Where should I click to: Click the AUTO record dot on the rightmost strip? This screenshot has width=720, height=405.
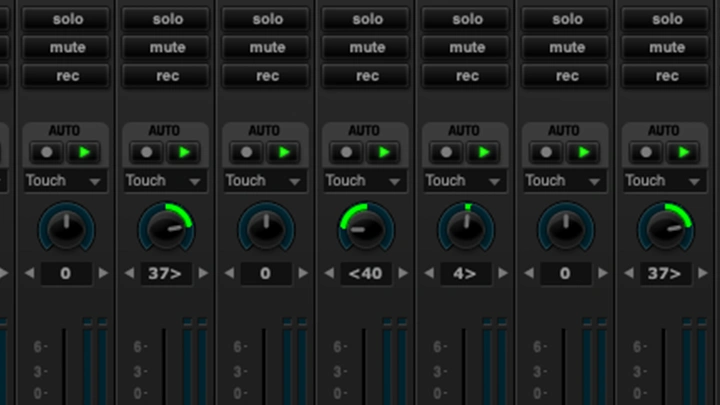(x=646, y=152)
